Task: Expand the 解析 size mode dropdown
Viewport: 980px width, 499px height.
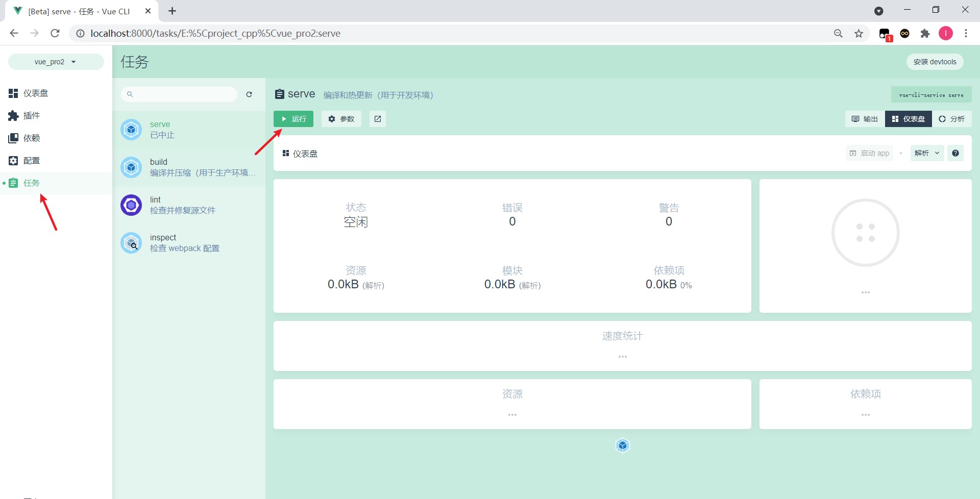Action: click(x=927, y=153)
